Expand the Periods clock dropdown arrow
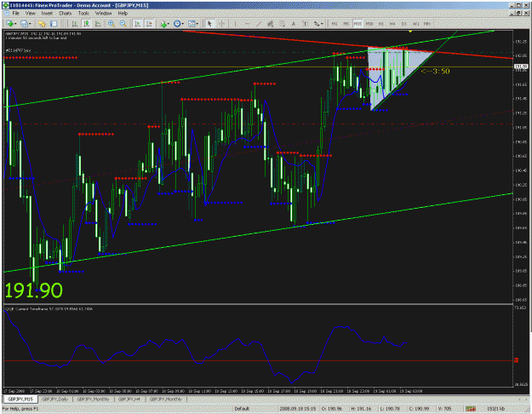The width and height of the screenshot is (532, 414). pyautogui.click(x=182, y=24)
